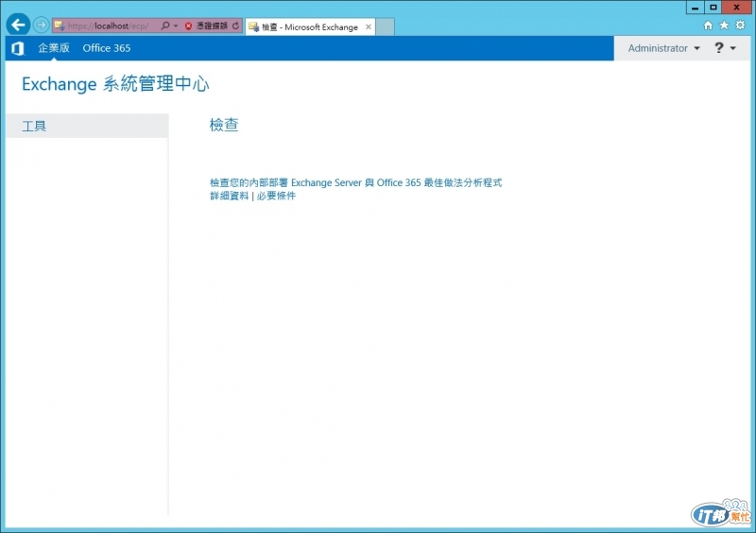This screenshot has width=756, height=533.
Task: Click the 檢查 section heading
Action: click(x=224, y=125)
